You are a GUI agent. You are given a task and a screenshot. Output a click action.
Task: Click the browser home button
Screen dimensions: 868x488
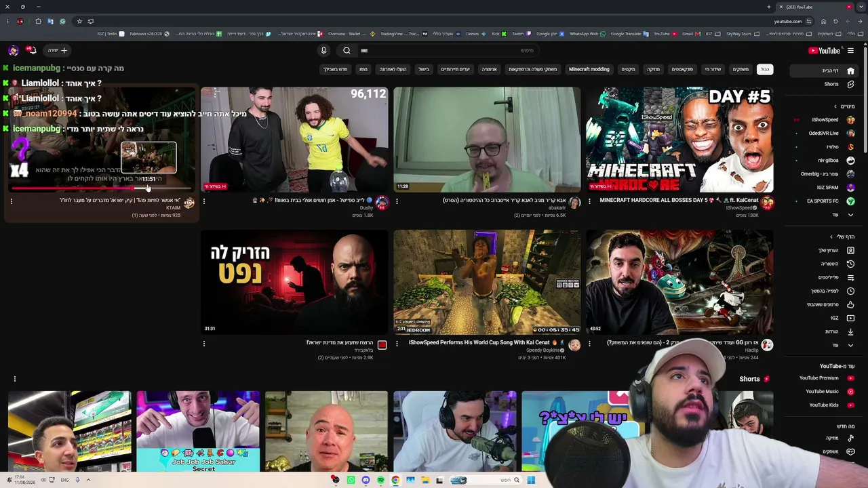tap(823, 21)
